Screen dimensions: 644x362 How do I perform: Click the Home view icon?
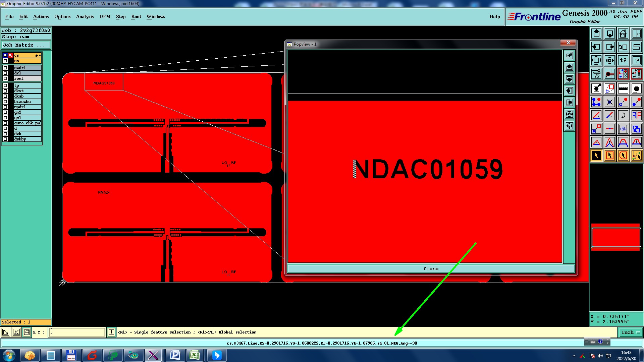pyautogui.click(x=623, y=34)
